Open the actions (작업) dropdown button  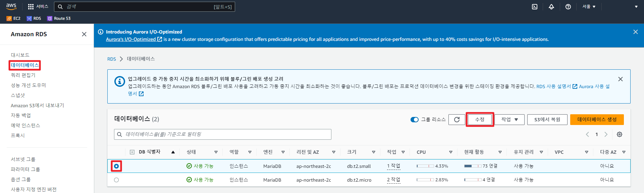pos(509,120)
